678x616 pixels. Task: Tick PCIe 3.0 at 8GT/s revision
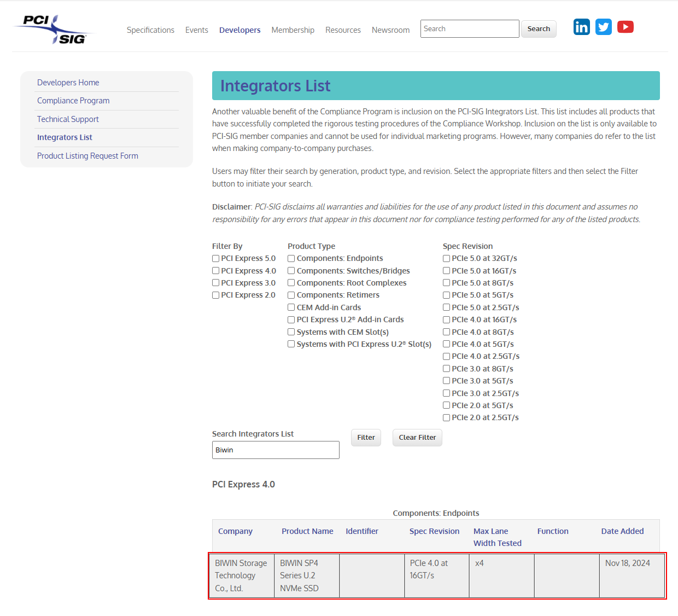click(x=447, y=369)
